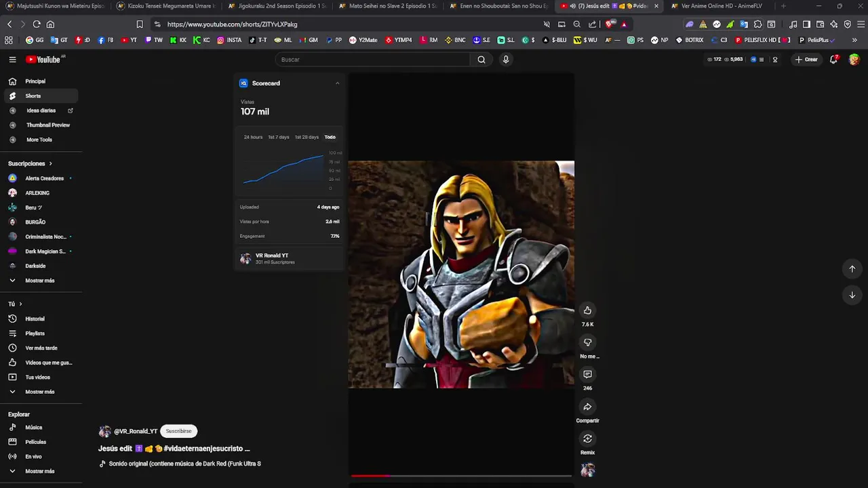The image size is (868, 488).
Task: Click the browser address bar URL
Action: click(x=232, y=24)
